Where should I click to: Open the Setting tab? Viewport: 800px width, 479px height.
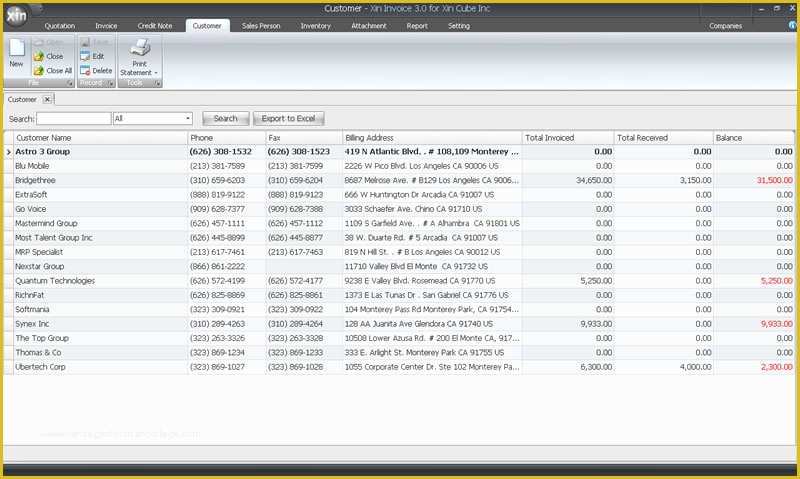tap(459, 26)
